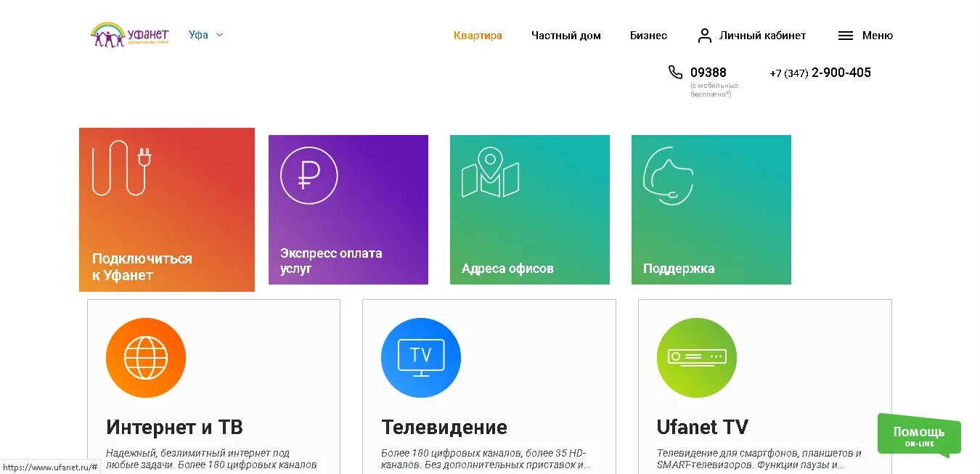The width and height of the screenshot is (980, 474).
Task: Click the chevron next to Уфа
Action: [x=219, y=35]
